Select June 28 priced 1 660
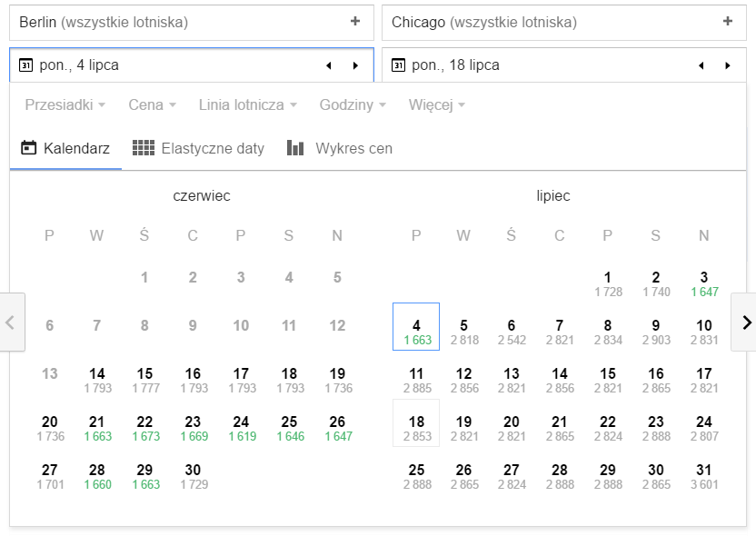 tap(97, 476)
